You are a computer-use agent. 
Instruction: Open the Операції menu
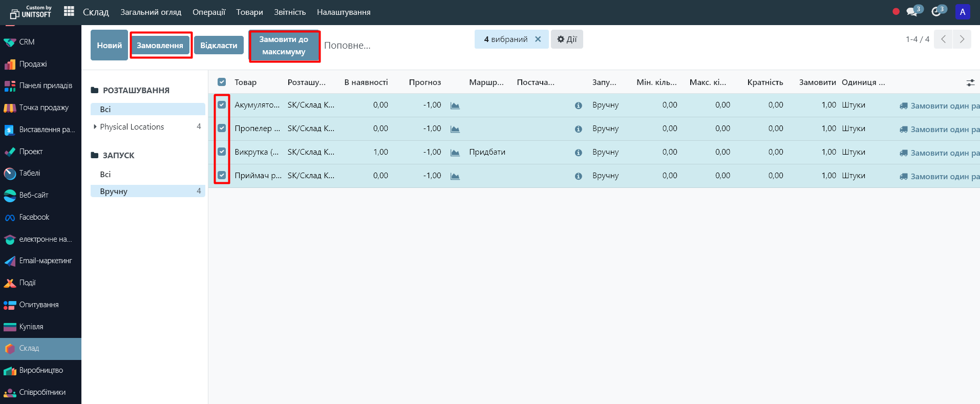(208, 12)
